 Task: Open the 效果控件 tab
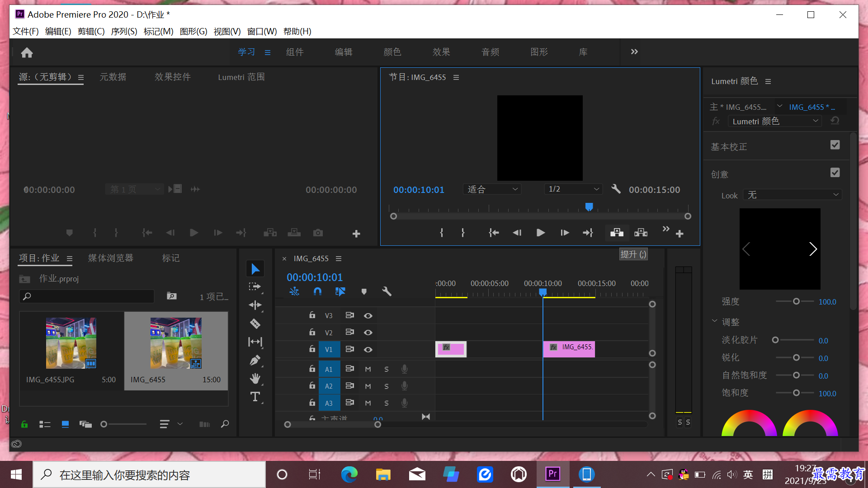(173, 77)
